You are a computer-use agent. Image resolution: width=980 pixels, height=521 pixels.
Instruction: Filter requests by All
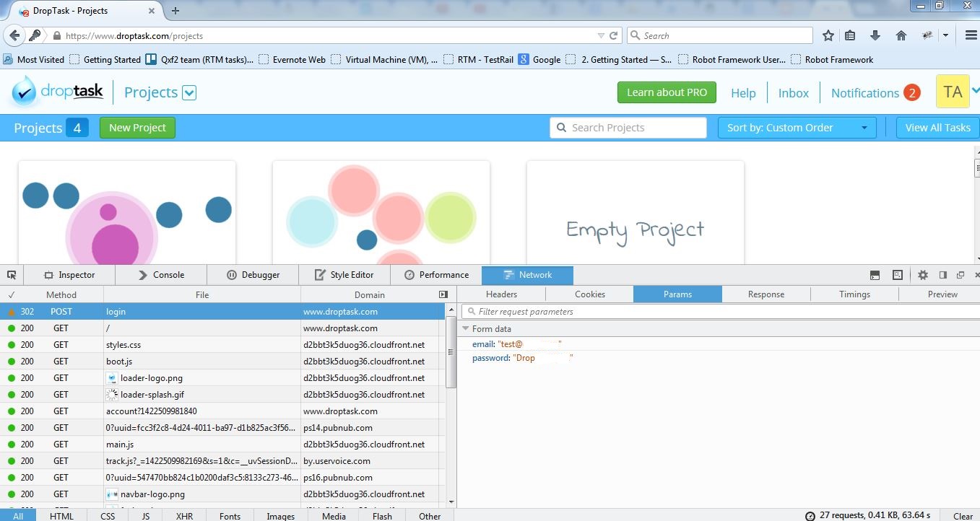pyautogui.click(x=18, y=516)
